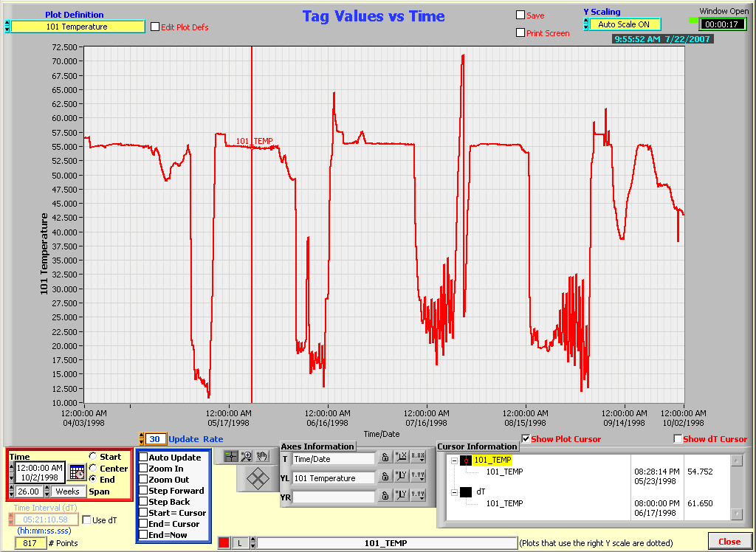Click the Cursor Information scroll down arrow

[737, 514]
